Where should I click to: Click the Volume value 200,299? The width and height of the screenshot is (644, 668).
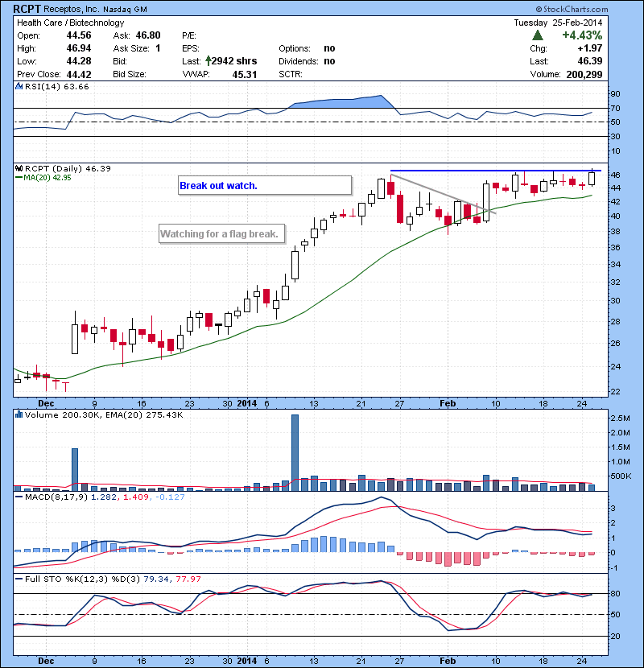(x=584, y=75)
